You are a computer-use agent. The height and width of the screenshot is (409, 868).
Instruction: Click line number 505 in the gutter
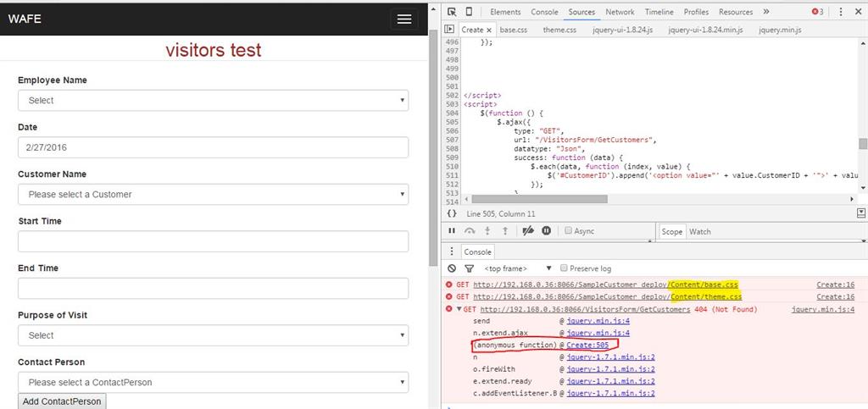click(452, 122)
